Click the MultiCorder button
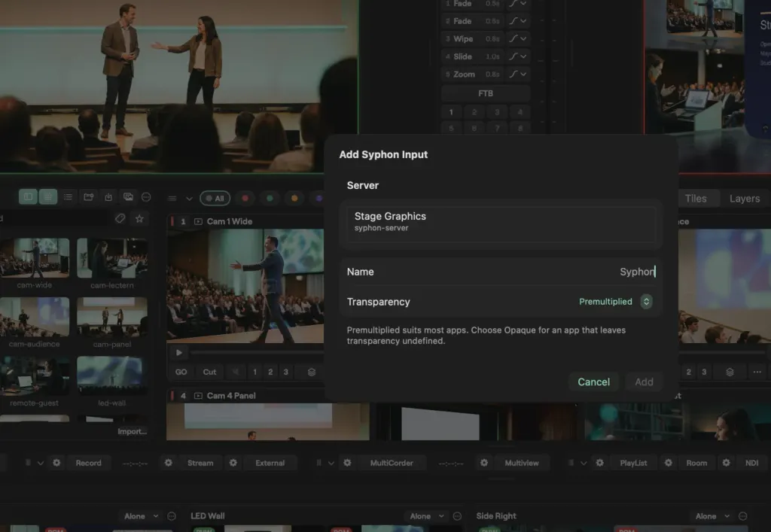The image size is (771, 532). pos(392,463)
